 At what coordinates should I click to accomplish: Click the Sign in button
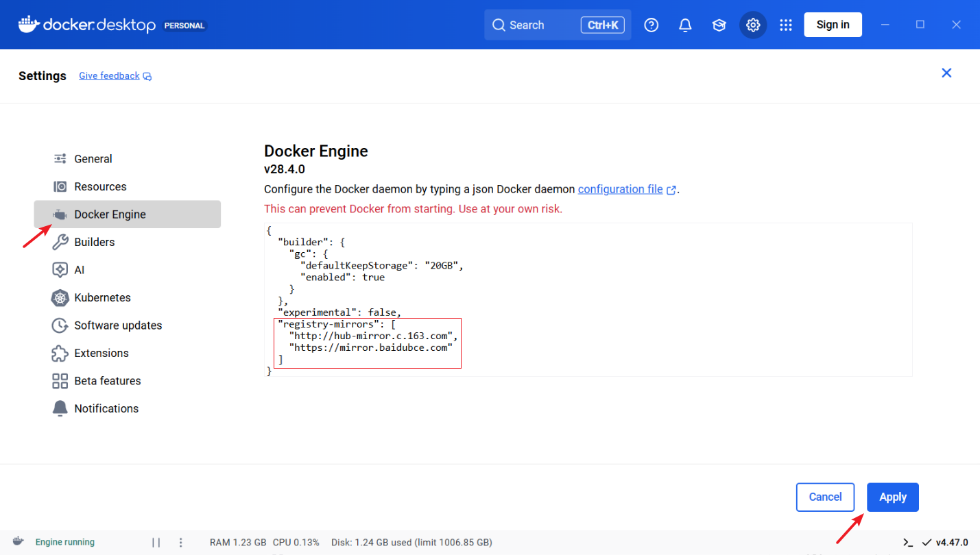click(833, 25)
